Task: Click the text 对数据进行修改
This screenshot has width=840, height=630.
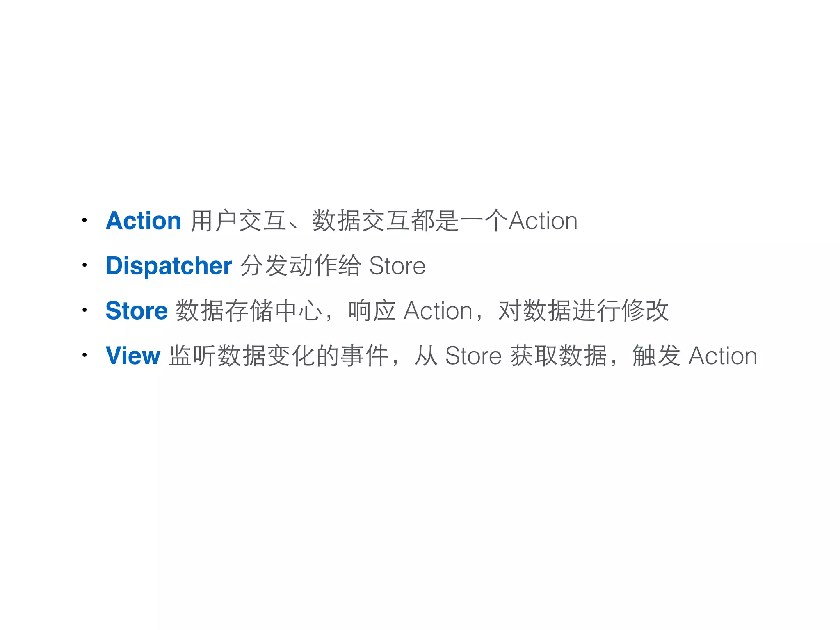Action: 583,310
